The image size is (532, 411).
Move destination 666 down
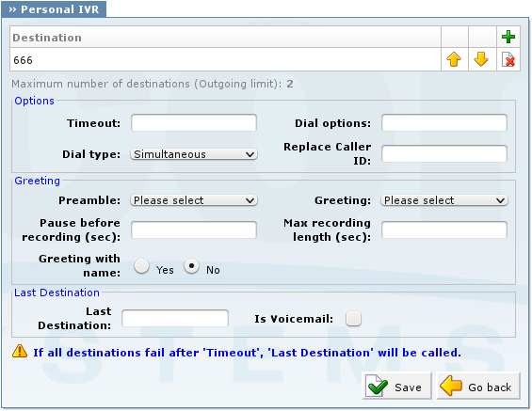coord(481,59)
